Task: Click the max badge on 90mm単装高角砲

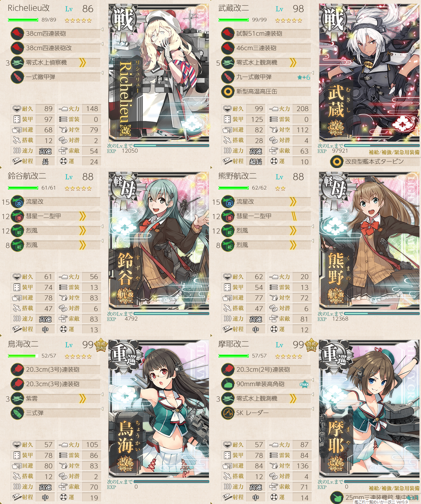Action: point(304,384)
